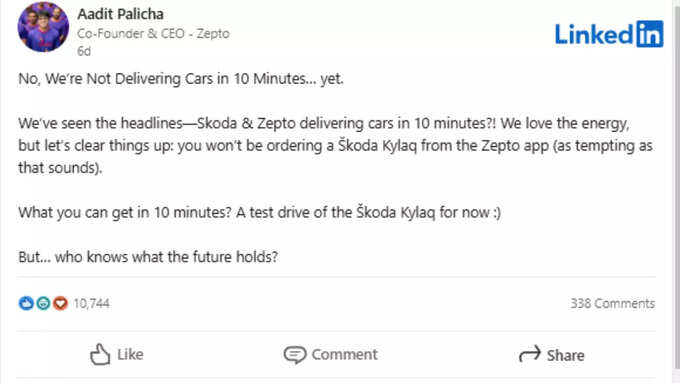Image resolution: width=680 pixels, height=383 pixels.
Task: Click the 'Like' button label
Action: tap(130, 354)
